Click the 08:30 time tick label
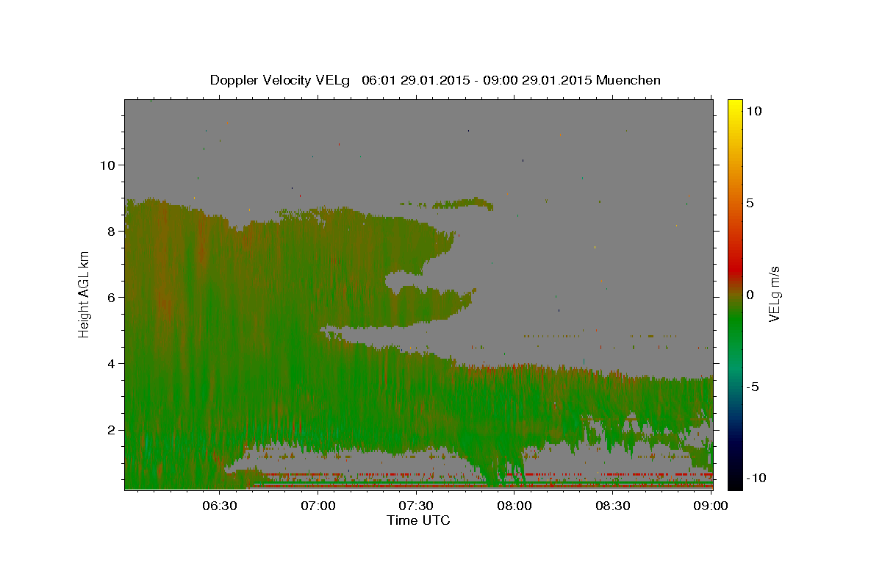 click(x=613, y=506)
